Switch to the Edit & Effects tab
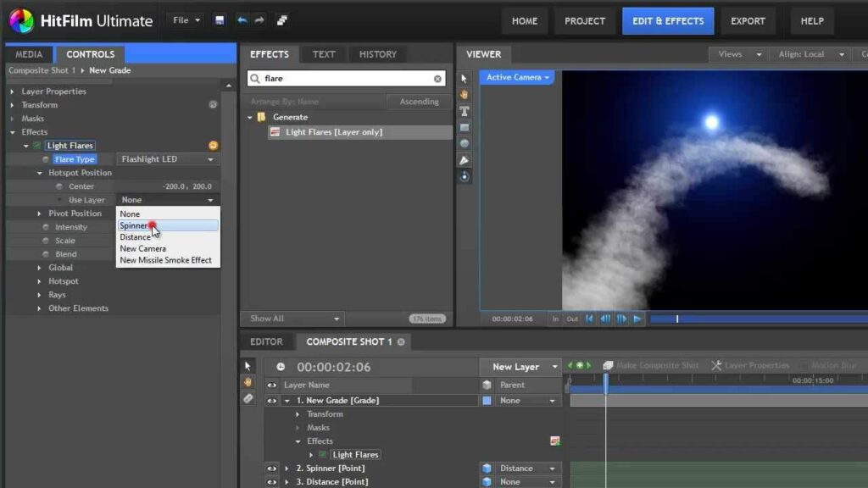Viewport: 868px width, 488px height. tap(668, 20)
